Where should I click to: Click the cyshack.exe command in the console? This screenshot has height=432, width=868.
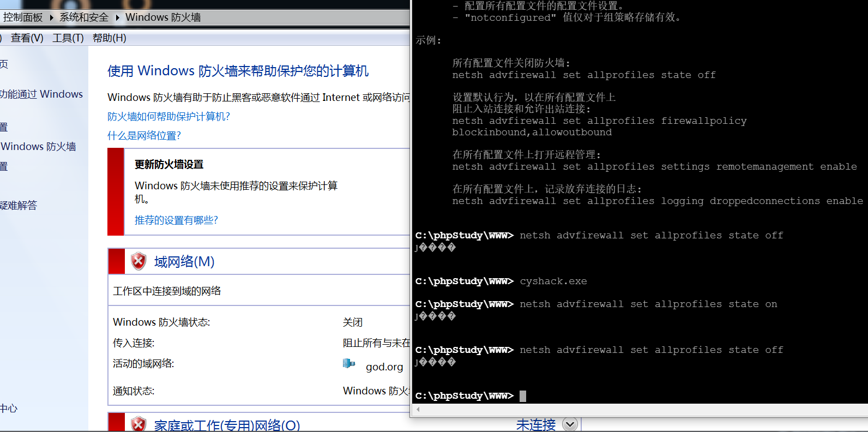[553, 281]
